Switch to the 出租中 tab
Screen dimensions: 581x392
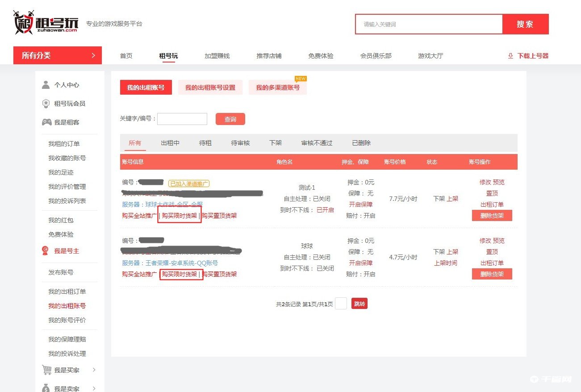point(170,143)
